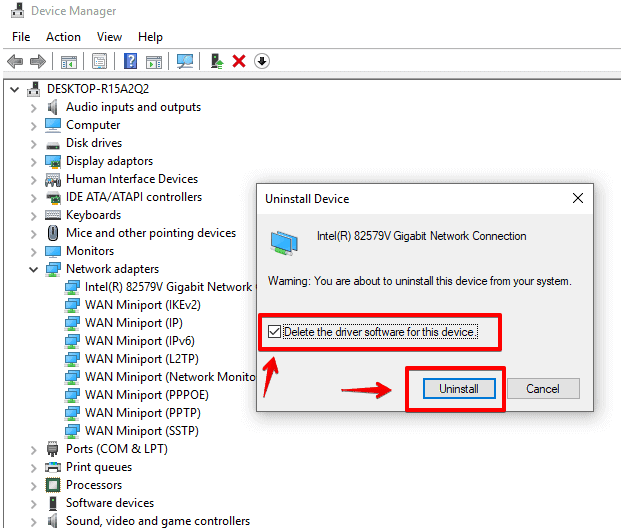Image resolution: width=621 pixels, height=528 pixels.
Task: Untick Delete the driver software checkbox
Action: click(274, 332)
